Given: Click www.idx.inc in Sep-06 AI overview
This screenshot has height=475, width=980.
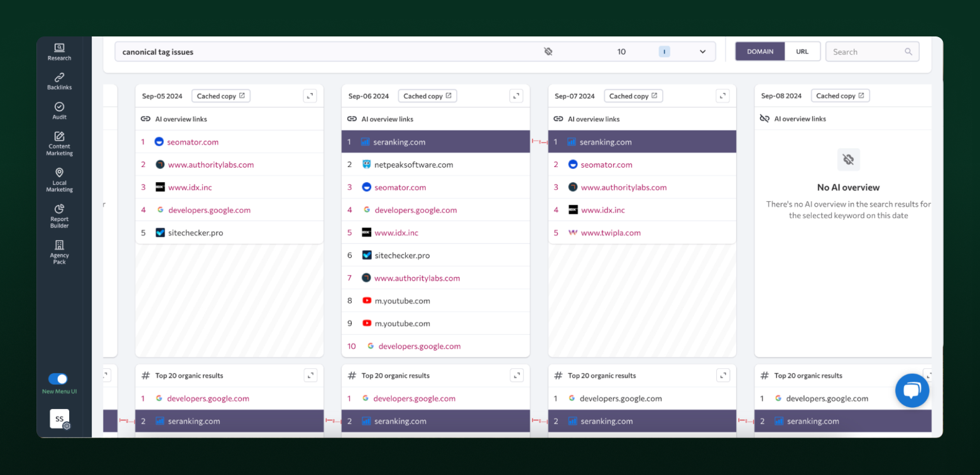Looking at the screenshot, I should point(396,232).
